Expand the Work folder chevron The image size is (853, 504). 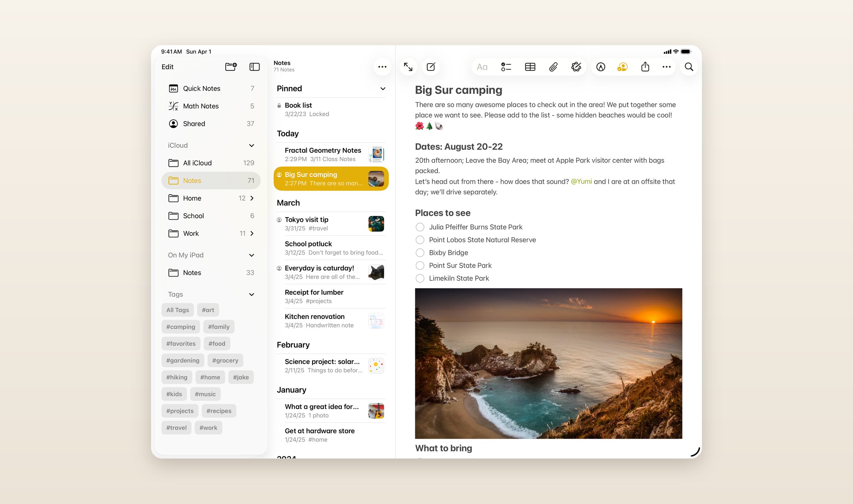(x=252, y=234)
